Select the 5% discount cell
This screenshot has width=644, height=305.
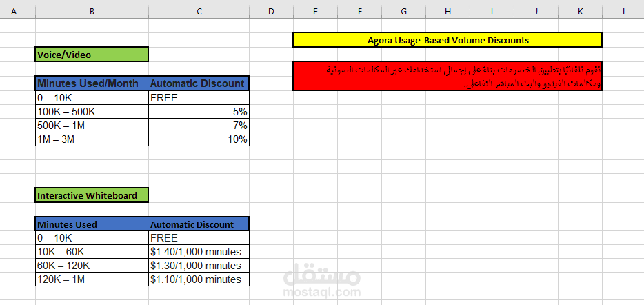pyautogui.click(x=199, y=112)
